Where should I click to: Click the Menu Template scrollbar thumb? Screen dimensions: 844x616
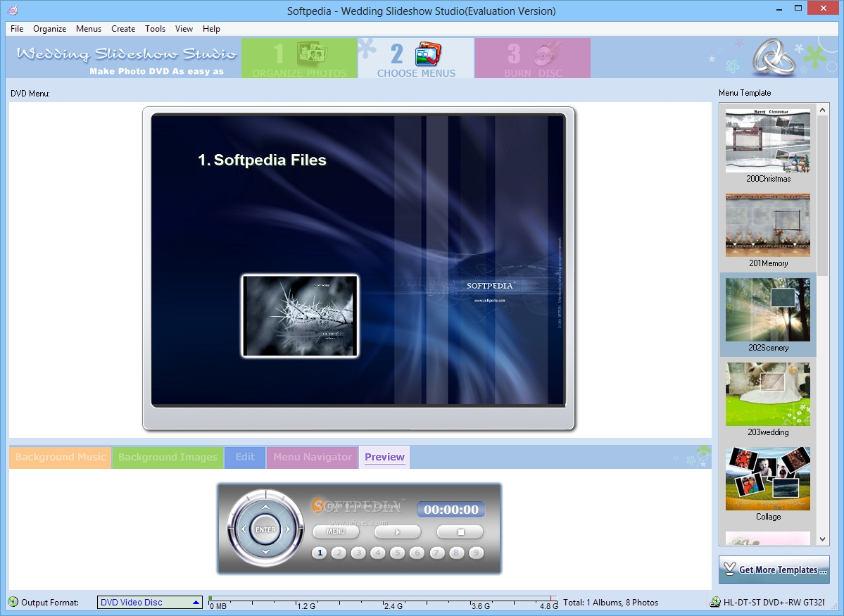[822, 195]
